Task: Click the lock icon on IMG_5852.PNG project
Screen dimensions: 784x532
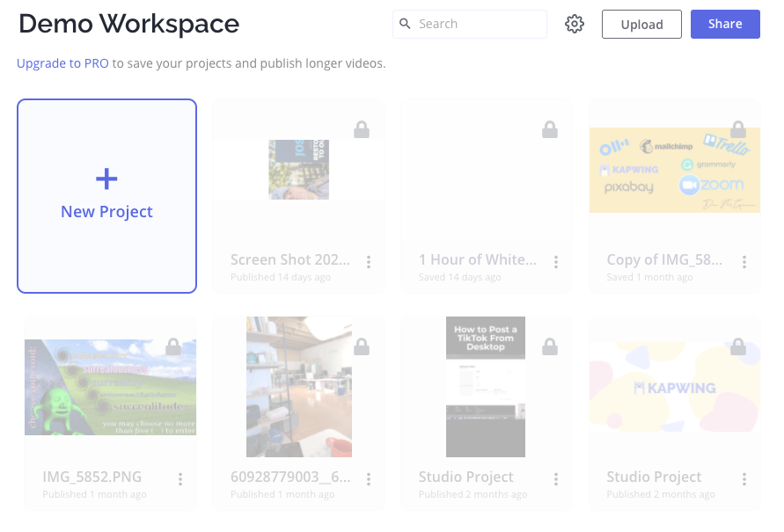Action: [173, 347]
